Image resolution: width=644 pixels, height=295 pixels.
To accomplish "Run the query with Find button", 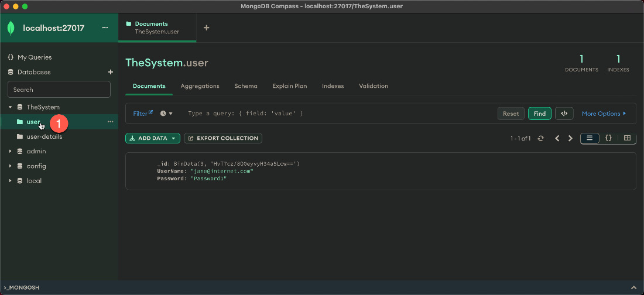I will click(540, 114).
